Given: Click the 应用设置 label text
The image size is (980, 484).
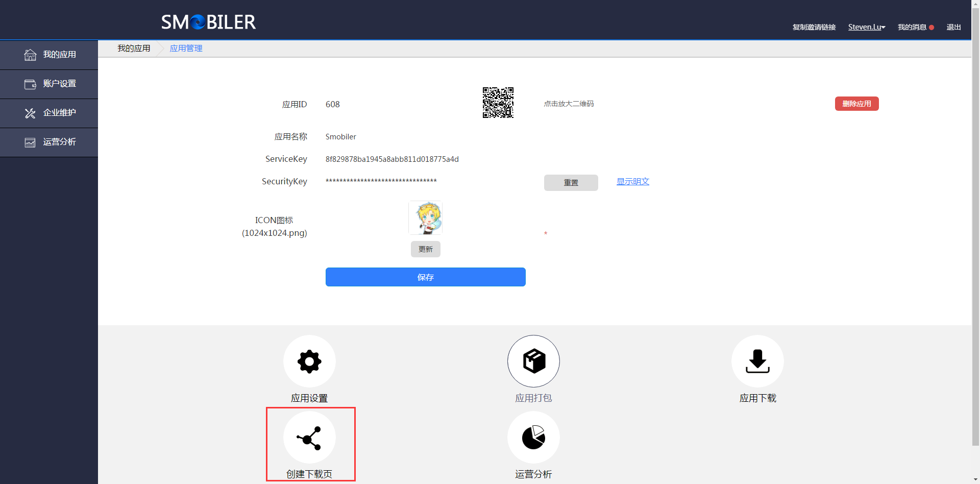Looking at the screenshot, I should [x=309, y=398].
